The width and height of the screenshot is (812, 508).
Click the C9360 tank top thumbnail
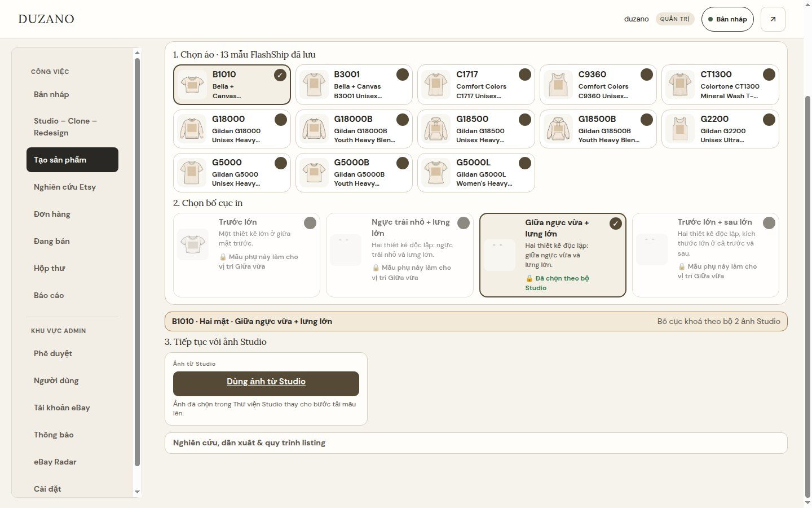(x=558, y=85)
